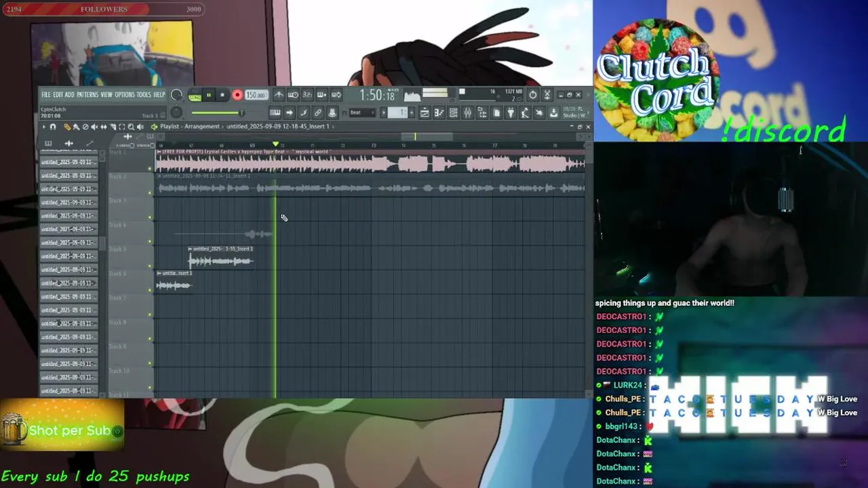Toggle SONG/pattern playback mode
The image size is (868, 488).
195,96
